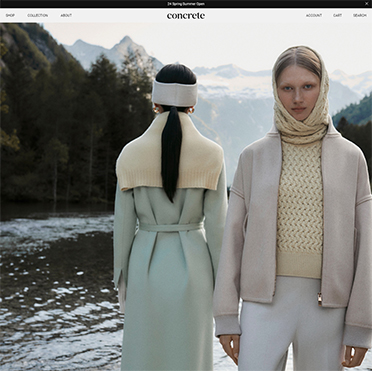Open the COLLECTION menu

[38, 15]
